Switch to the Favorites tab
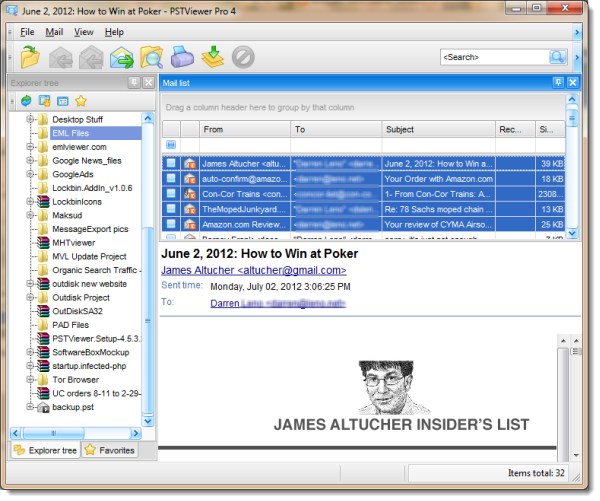 [x=109, y=450]
